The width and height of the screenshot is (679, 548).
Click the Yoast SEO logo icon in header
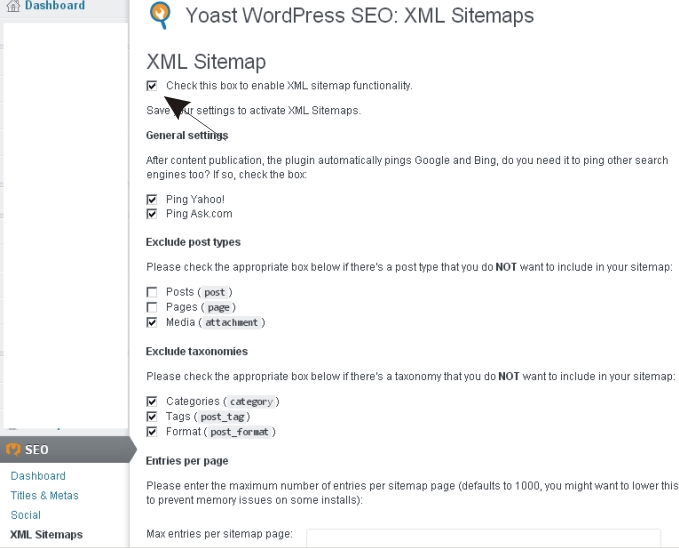tap(160, 16)
